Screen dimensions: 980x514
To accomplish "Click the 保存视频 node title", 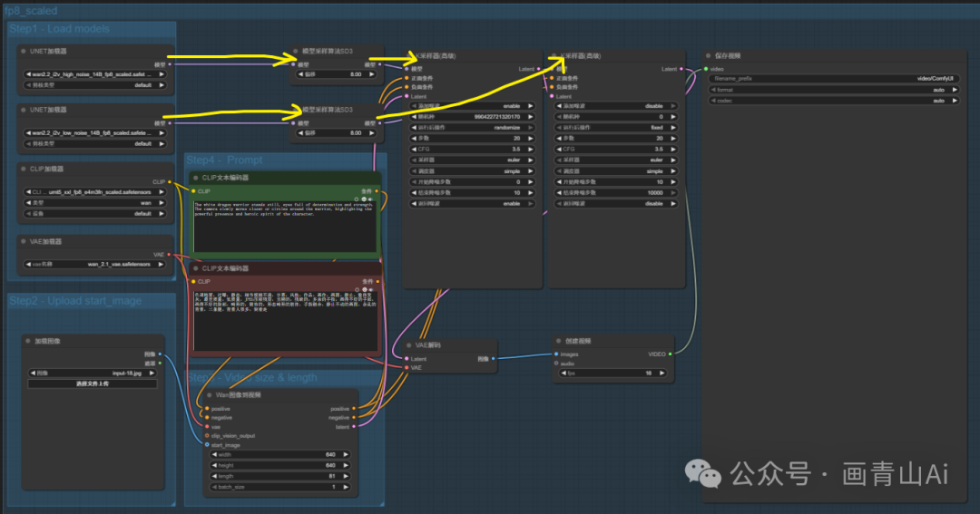I will click(728, 55).
